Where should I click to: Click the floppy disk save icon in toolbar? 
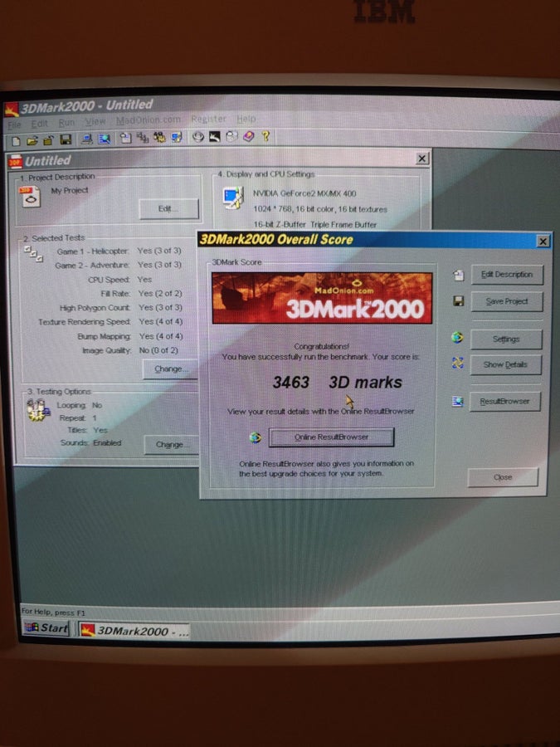(x=66, y=139)
